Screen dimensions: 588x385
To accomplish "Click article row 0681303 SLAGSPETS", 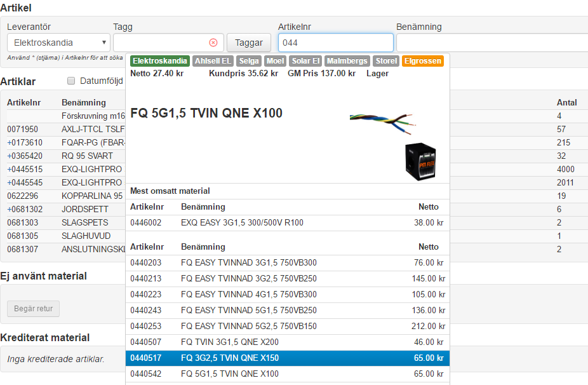I will click(66, 222).
